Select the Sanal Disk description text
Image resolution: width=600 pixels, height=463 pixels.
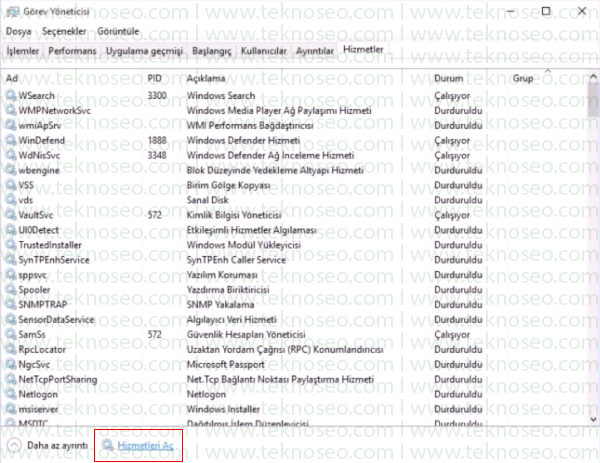(207, 200)
